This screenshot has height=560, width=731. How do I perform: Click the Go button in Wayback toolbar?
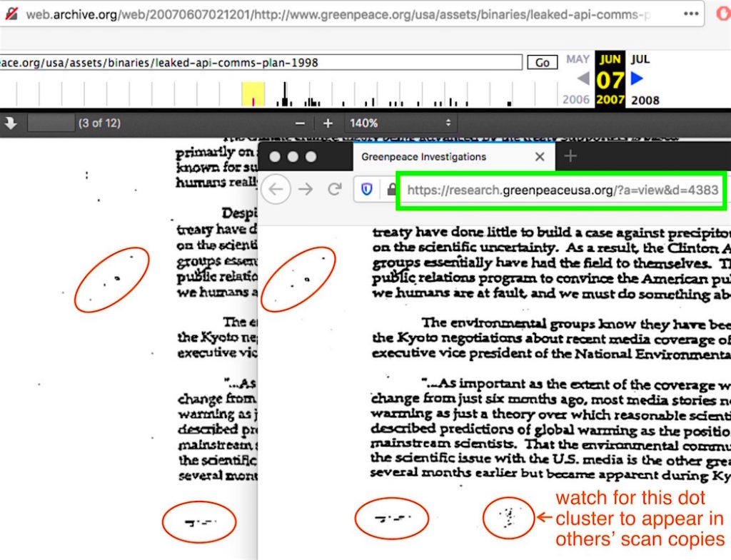pyautogui.click(x=543, y=63)
